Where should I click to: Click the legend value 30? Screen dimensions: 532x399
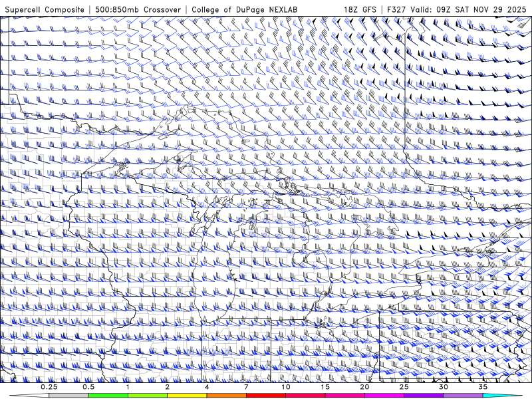coord(443,387)
